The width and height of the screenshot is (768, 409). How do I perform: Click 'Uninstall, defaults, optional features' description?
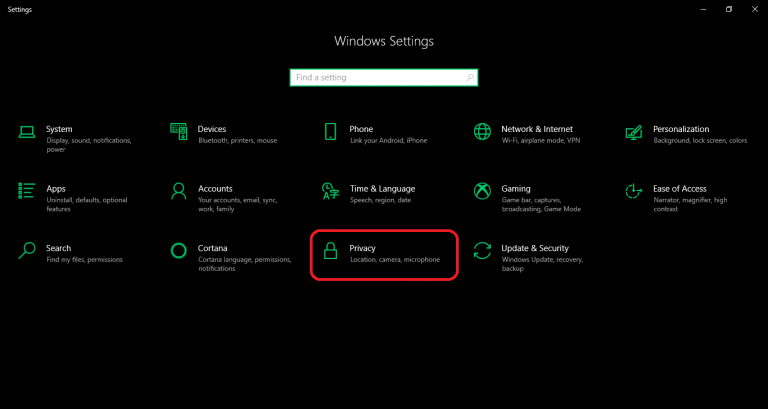pyautogui.click(x=87, y=204)
